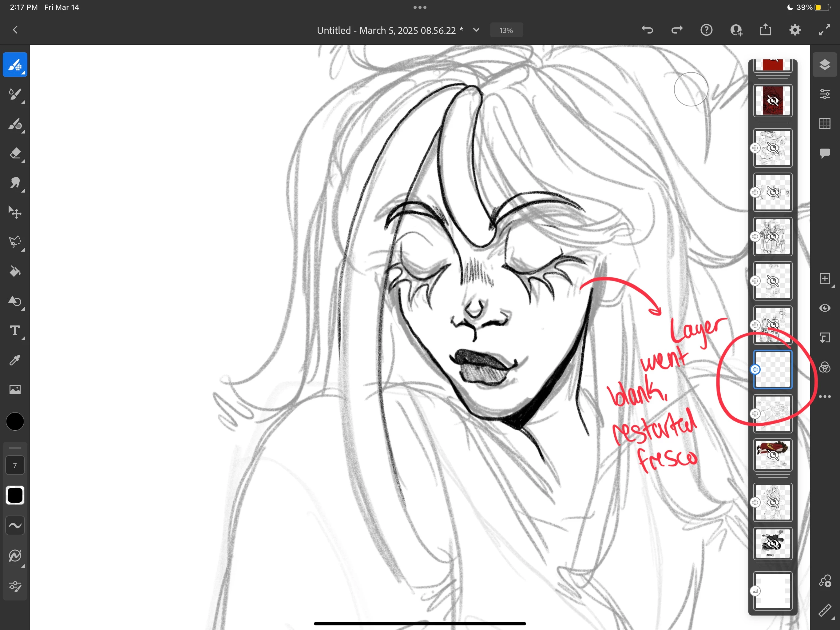
Task: Choose the Smudge tool
Action: tap(15, 183)
